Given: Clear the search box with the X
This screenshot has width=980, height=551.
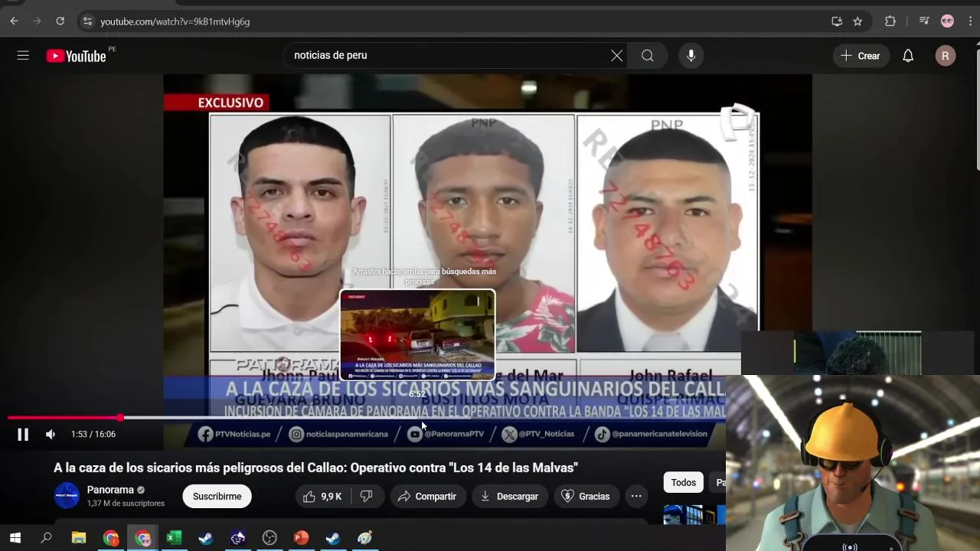Looking at the screenshot, I should pyautogui.click(x=616, y=56).
